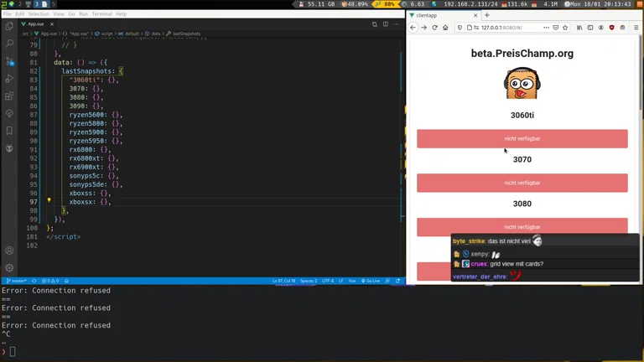The image size is (644, 362).
Task: Open Firefox hamburger application menu
Action: (636, 28)
